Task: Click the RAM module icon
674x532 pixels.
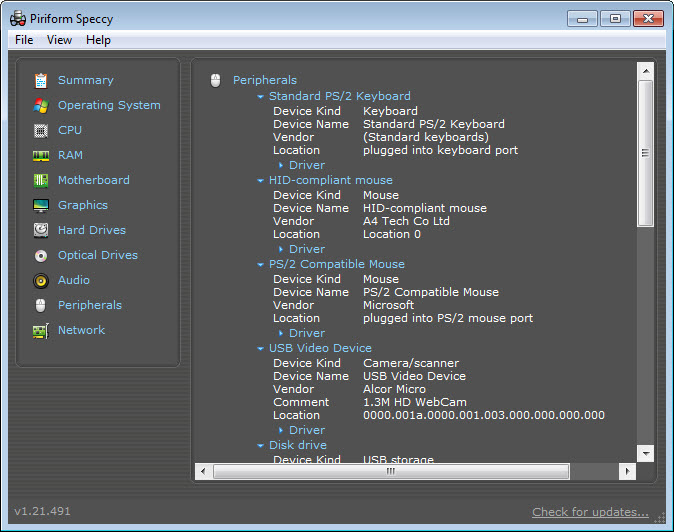Action: [x=41, y=156]
